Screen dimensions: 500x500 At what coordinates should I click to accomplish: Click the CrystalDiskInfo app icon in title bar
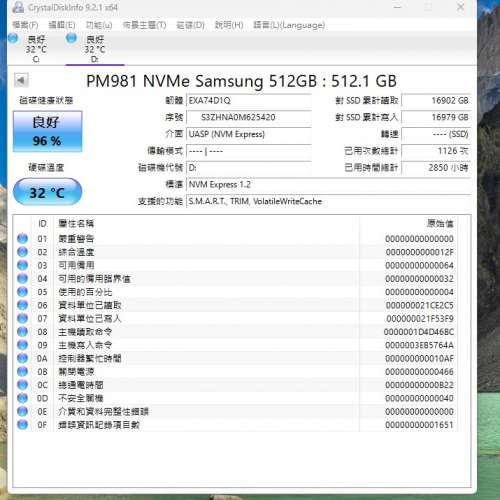pos(18,7)
